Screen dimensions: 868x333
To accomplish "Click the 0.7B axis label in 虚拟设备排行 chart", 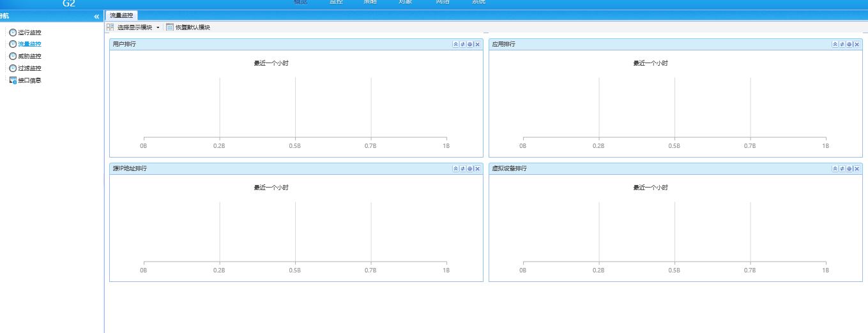I will (x=750, y=270).
